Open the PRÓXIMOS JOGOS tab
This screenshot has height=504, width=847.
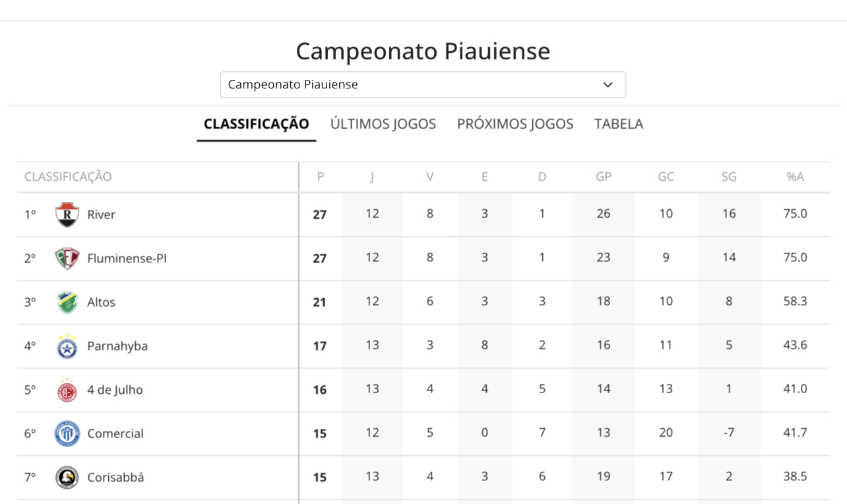[x=515, y=124]
